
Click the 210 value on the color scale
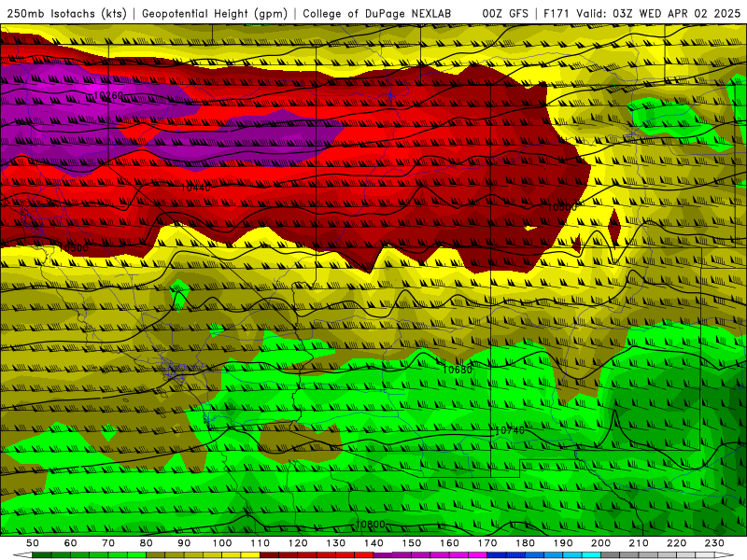(x=639, y=543)
